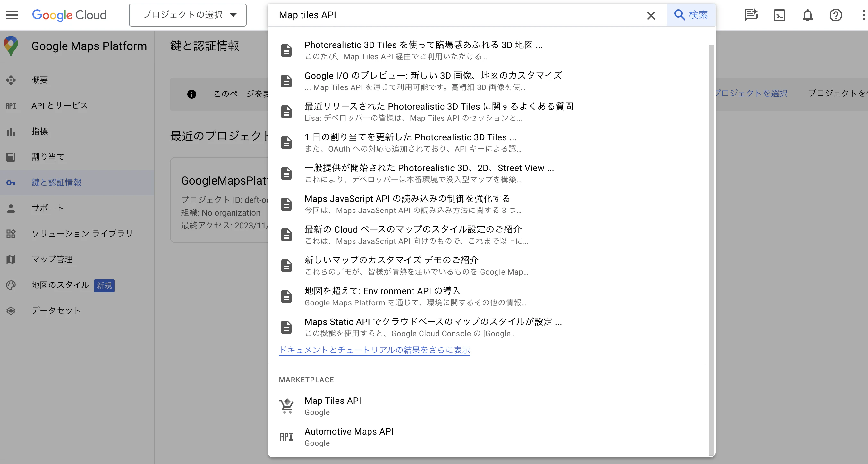Image resolution: width=868 pixels, height=464 pixels.
Task: Open the hamburger navigation menu
Action: pos(12,15)
